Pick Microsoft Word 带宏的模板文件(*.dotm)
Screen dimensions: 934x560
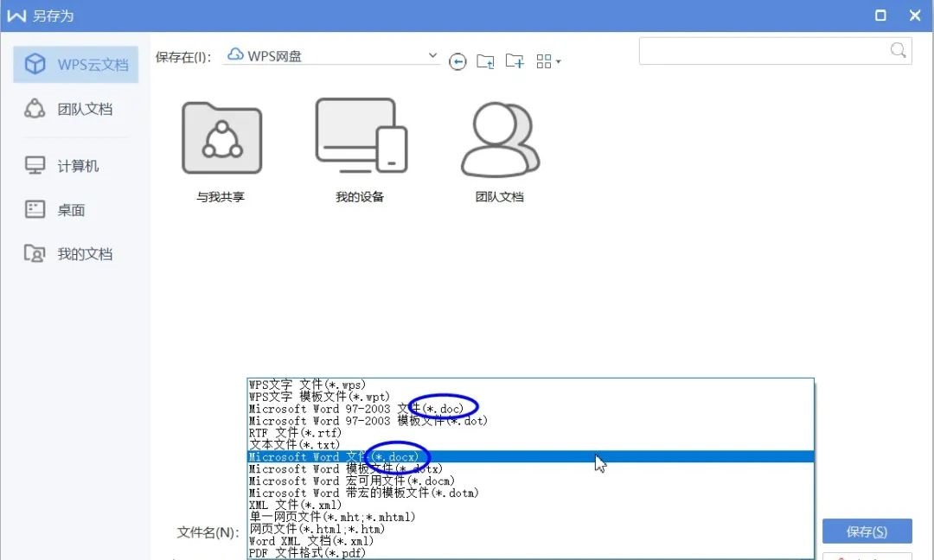530,493
